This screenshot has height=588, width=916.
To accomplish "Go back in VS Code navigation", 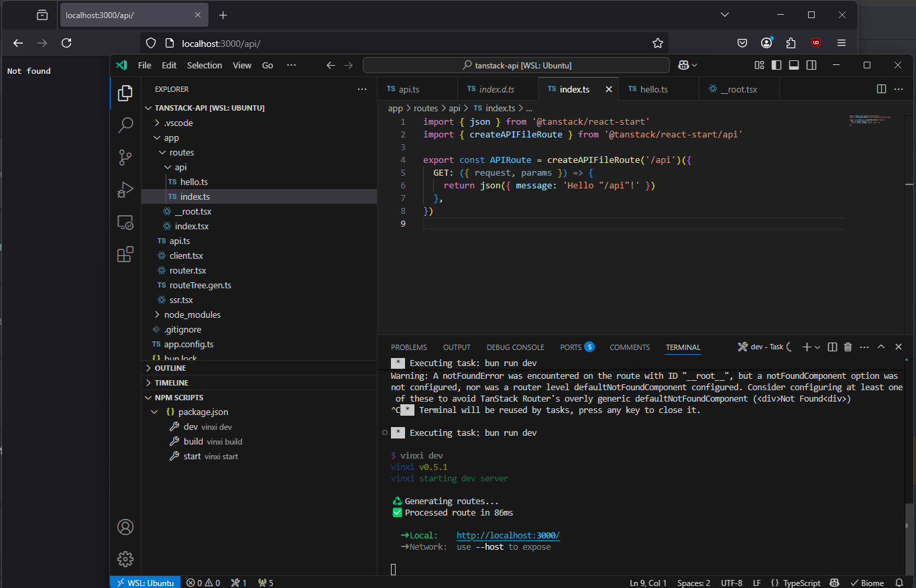I will [x=330, y=65].
